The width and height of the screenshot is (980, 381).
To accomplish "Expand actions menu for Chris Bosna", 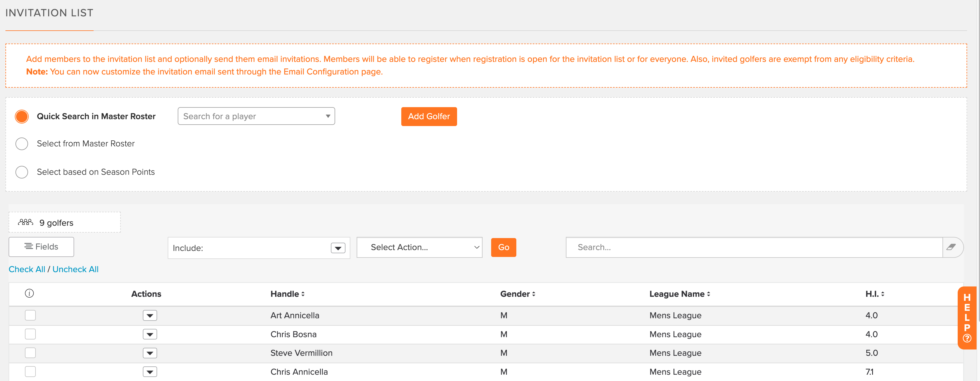I will [x=150, y=335].
